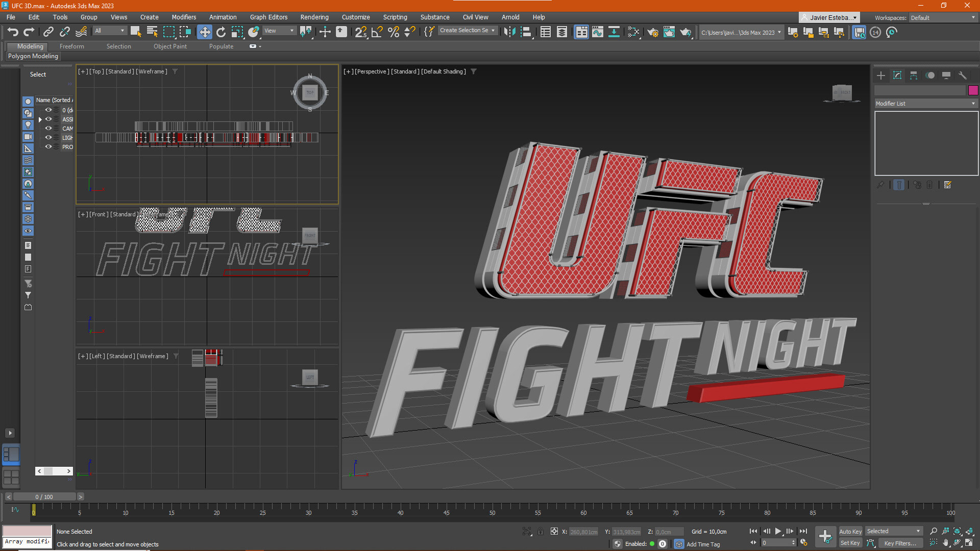Viewport: 980px width, 551px height.
Task: Toggle visibility of the PRO layer
Action: (48, 146)
